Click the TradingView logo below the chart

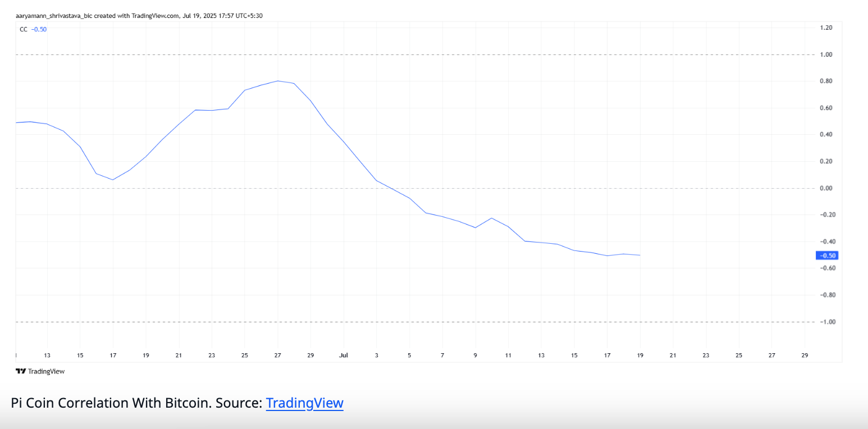40,371
